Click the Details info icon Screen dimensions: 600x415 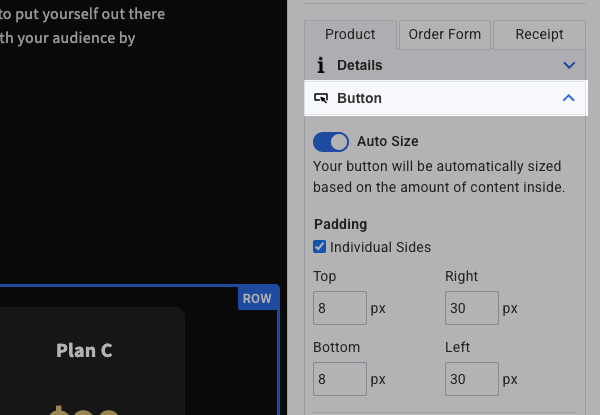click(321, 65)
